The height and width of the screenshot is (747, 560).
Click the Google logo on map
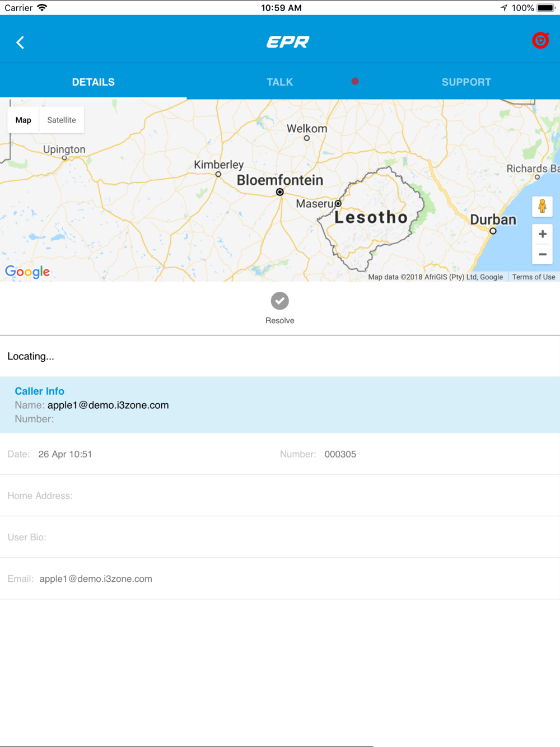point(27,272)
